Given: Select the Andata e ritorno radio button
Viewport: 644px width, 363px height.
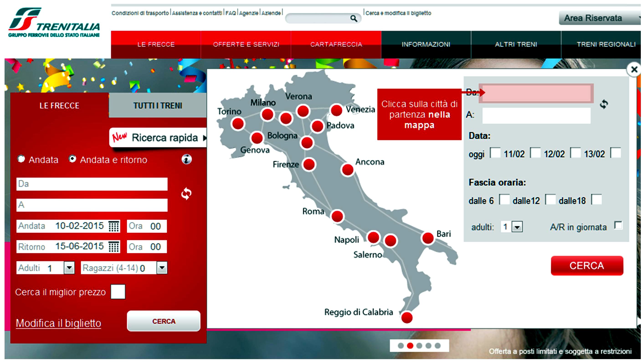Looking at the screenshot, I should pos(72,159).
